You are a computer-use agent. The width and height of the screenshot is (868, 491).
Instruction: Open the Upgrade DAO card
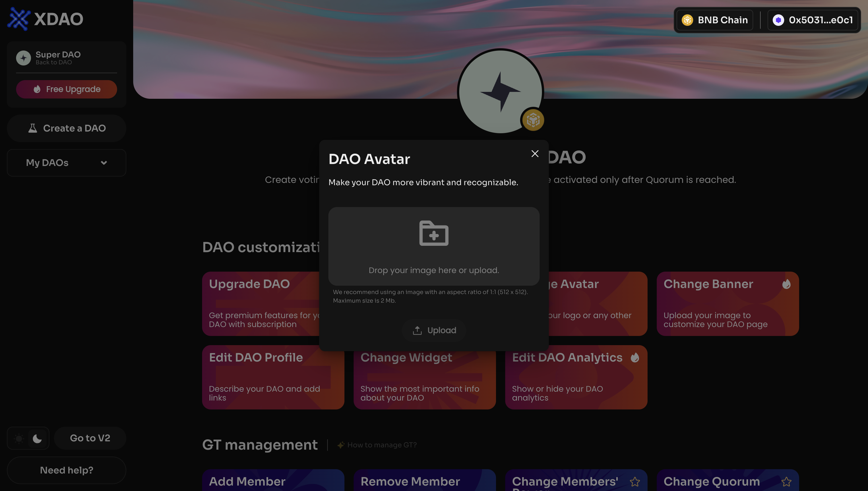[x=261, y=304]
